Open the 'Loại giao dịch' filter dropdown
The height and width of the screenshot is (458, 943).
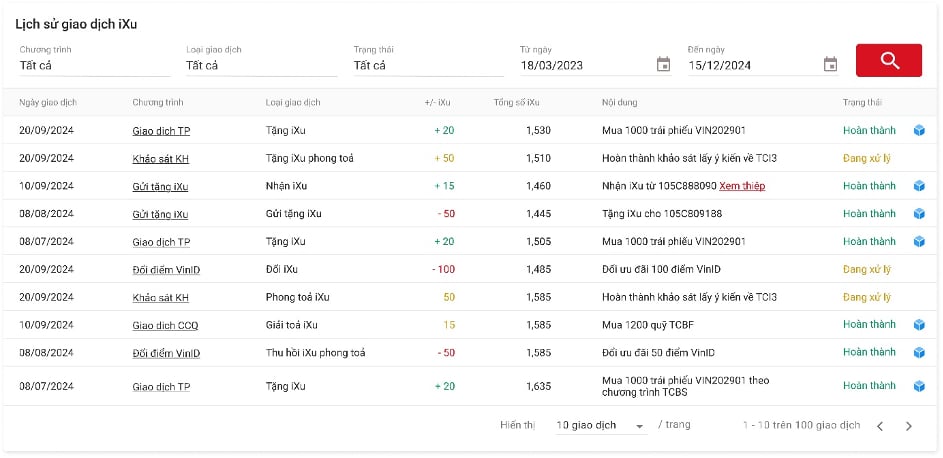click(x=262, y=65)
